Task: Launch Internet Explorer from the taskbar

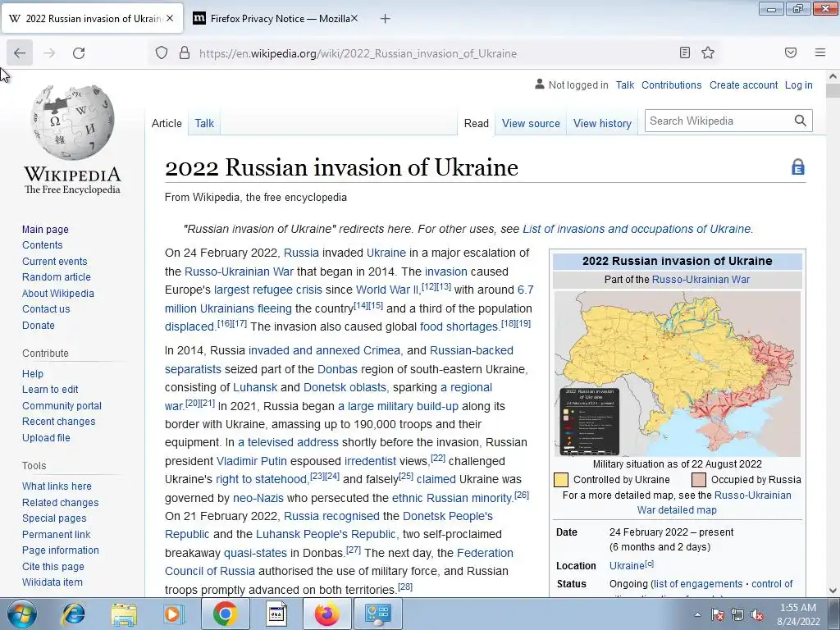Action: click(73, 614)
